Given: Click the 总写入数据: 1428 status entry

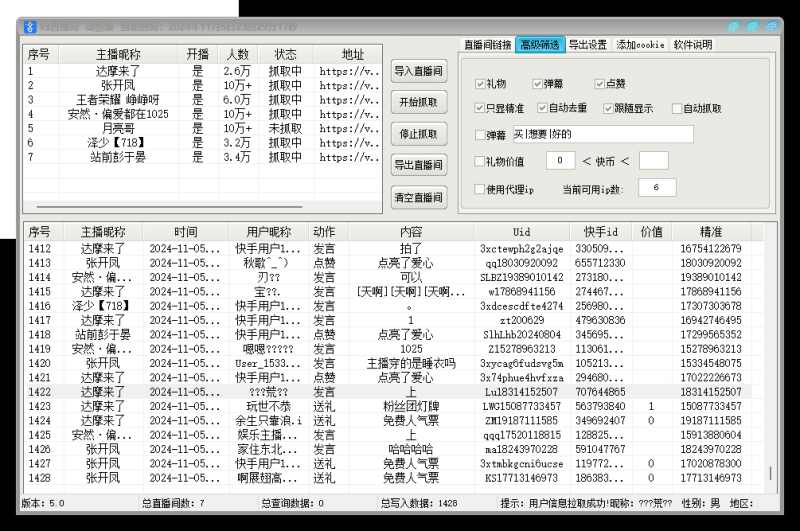Looking at the screenshot, I should 419,503.
